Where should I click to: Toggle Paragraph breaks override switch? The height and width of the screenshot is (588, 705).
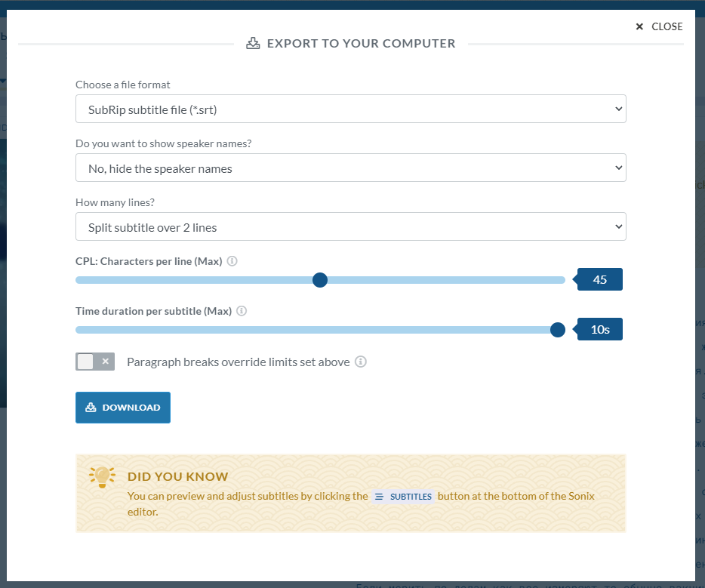click(x=95, y=362)
